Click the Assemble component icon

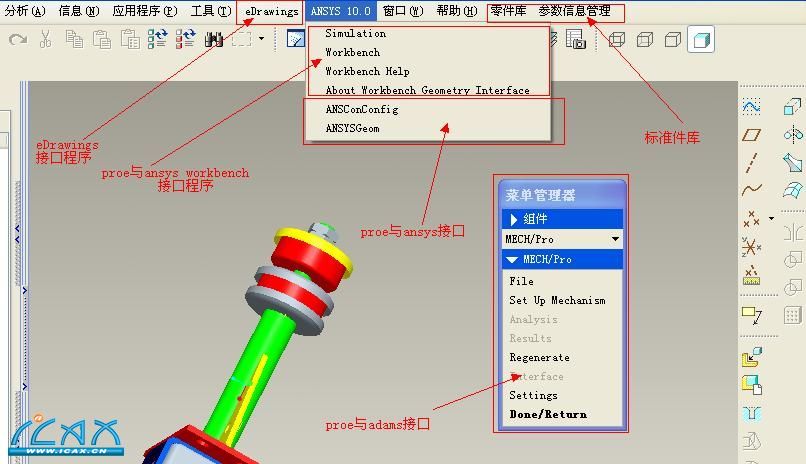tap(752, 357)
